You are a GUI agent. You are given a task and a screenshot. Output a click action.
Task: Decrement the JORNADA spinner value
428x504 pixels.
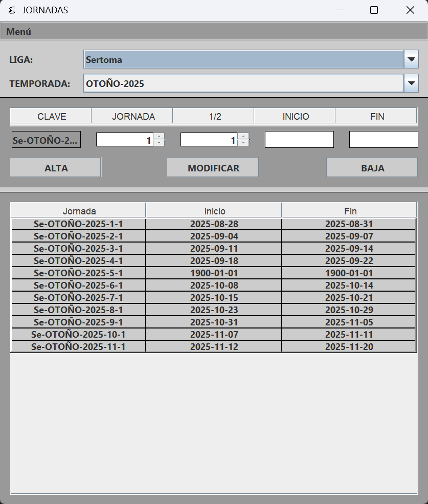click(x=159, y=143)
